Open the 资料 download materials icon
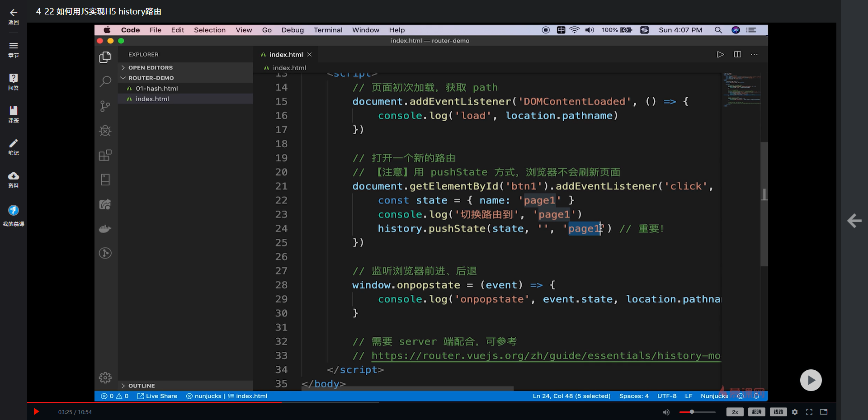The width and height of the screenshot is (868, 420). pos(14,176)
